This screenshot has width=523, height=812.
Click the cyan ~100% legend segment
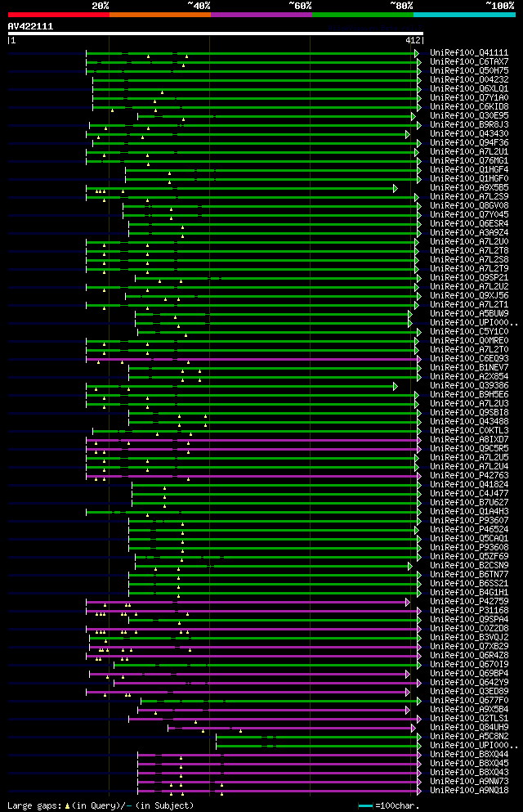(464, 15)
